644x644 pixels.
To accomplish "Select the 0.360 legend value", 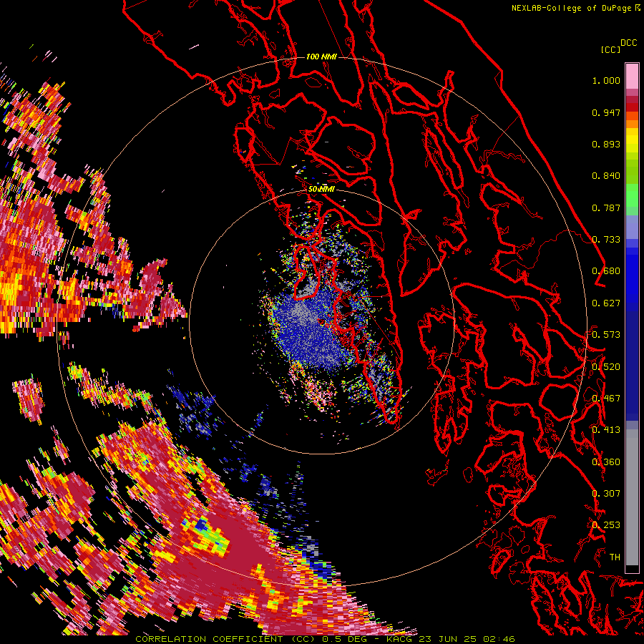I will (606, 462).
